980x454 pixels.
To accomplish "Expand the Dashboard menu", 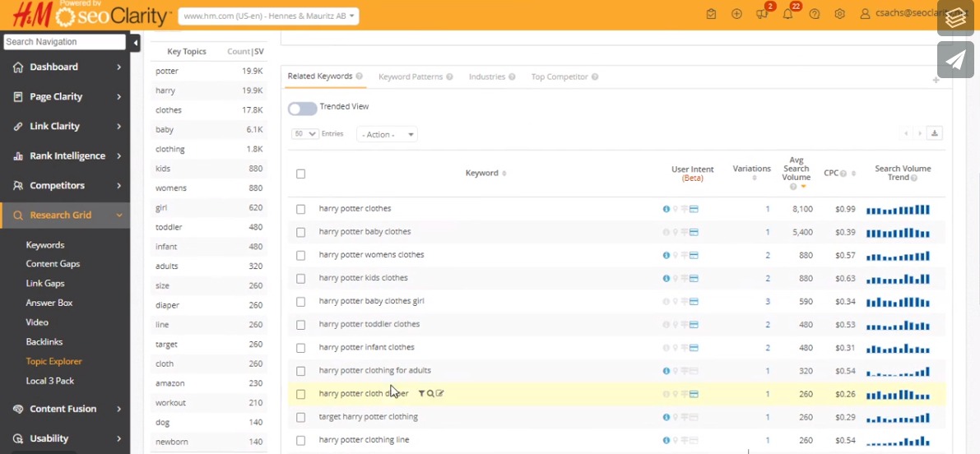I will tap(65, 67).
